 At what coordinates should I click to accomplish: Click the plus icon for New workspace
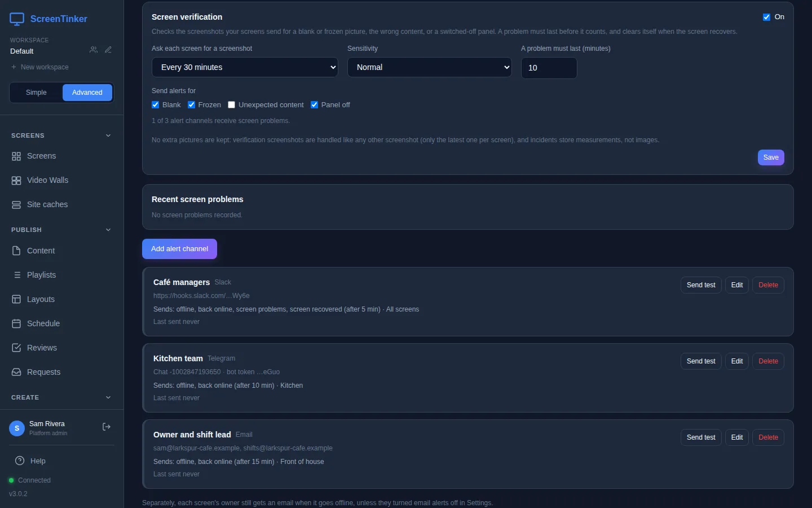pyautogui.click(x=14, y=67)
